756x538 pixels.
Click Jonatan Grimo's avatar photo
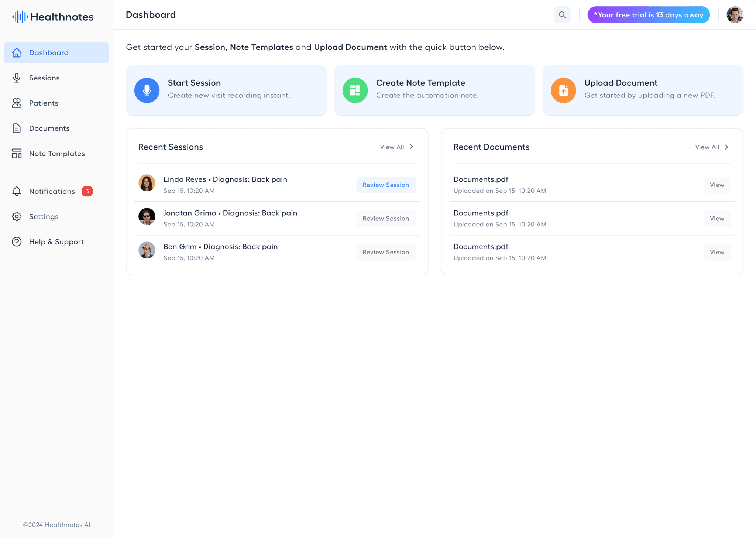(x=147, y=216)
